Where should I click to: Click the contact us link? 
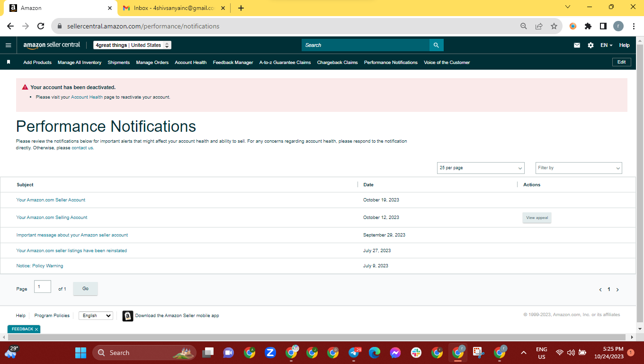coord(82,148)
